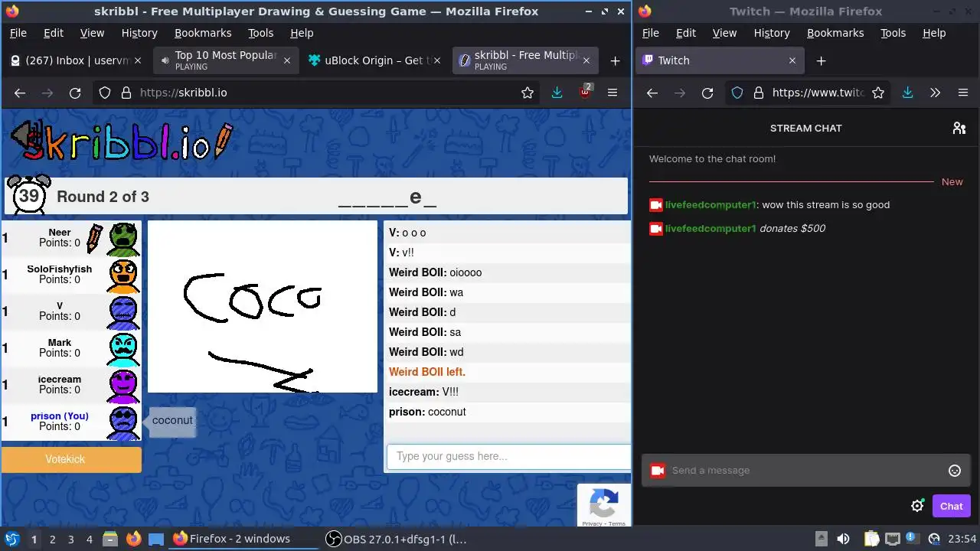The image size is (980, 551).
Task: Expand overflow toolbar chevrons in Twitch window
Action: click(x=935, y=93)
